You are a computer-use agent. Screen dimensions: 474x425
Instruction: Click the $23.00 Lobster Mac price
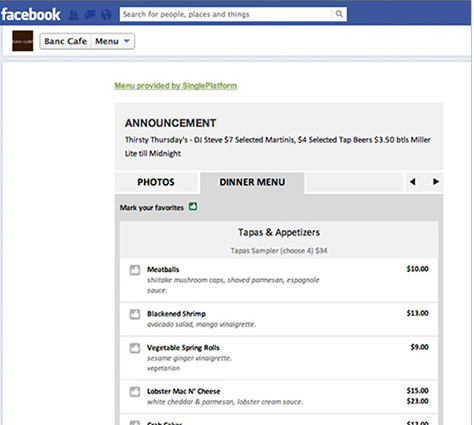point(417,401)
